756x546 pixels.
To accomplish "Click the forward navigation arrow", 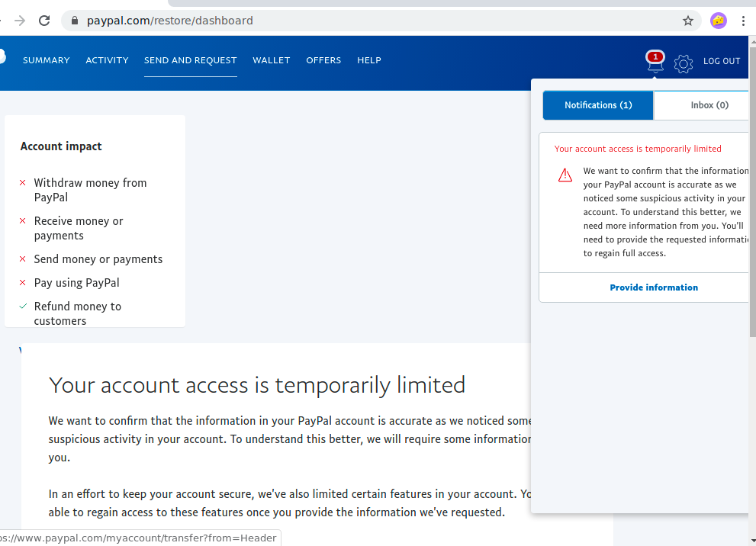I will click(20, 21).
